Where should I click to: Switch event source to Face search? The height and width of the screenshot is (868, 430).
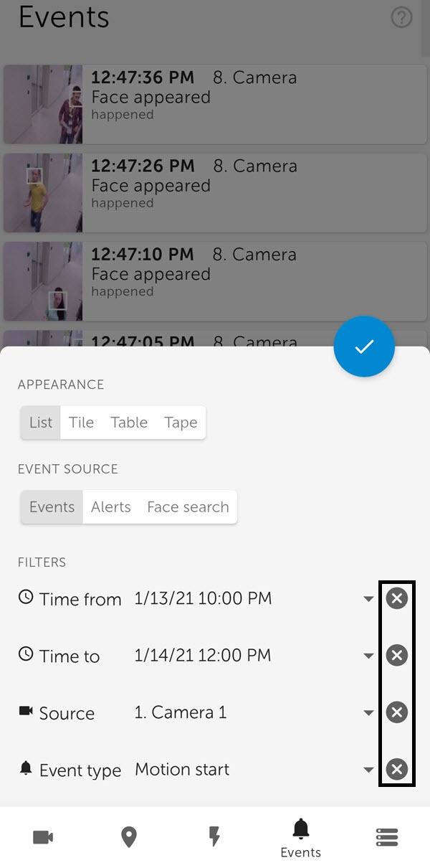click(188, 507)
